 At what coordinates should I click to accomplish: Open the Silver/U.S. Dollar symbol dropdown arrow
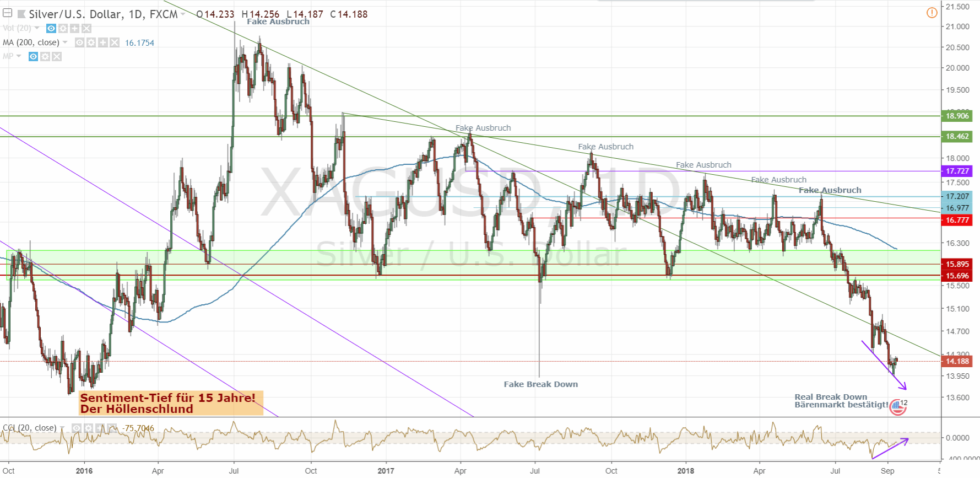coord(183,14)
